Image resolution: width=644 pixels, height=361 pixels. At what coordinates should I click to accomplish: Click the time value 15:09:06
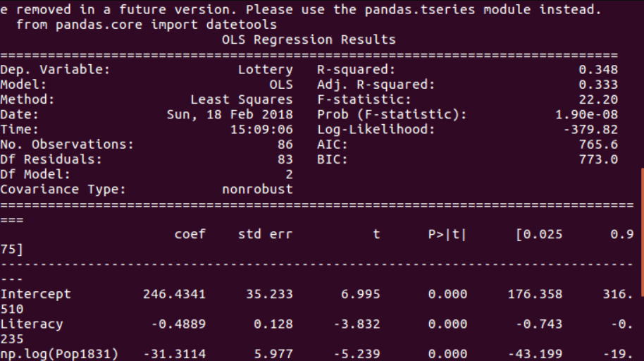(261, 130)
